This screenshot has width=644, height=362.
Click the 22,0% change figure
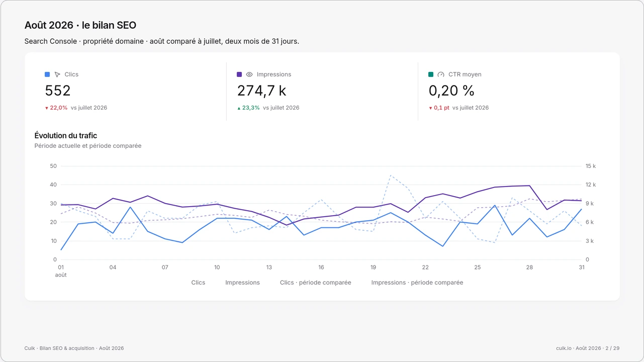click(x=58, y=108)
